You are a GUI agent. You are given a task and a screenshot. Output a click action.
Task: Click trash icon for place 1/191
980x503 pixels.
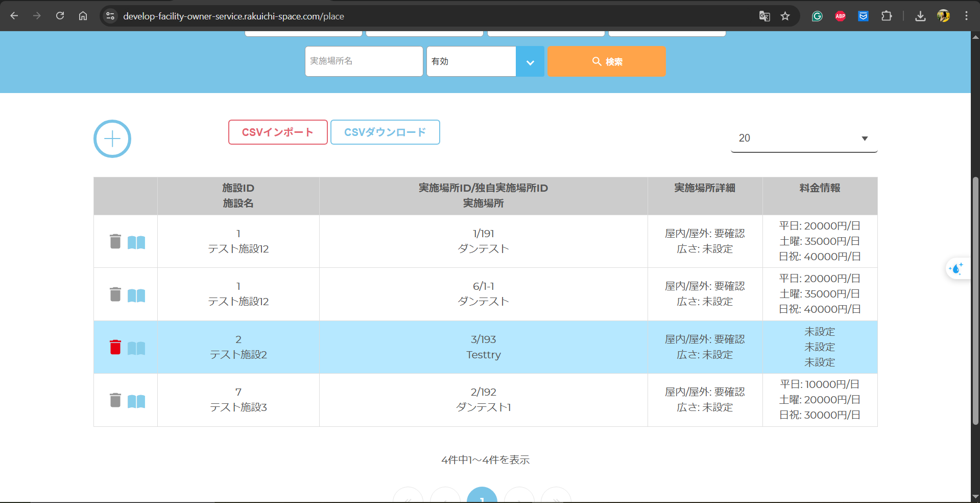[x=115, y=241]
